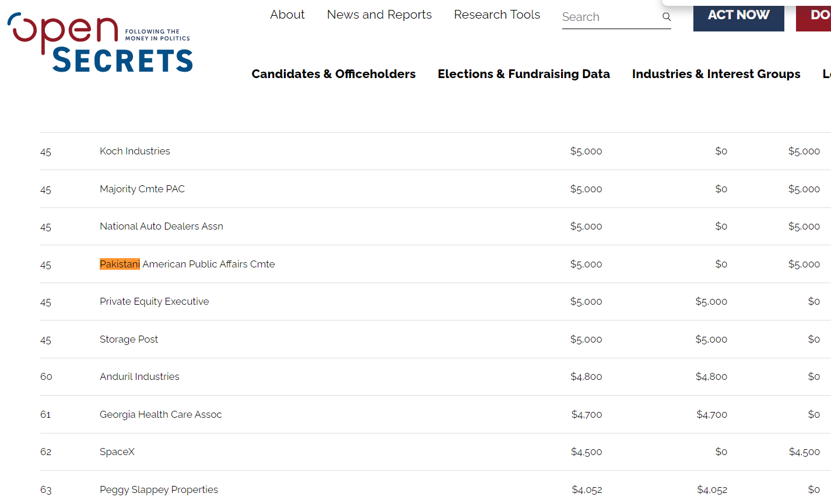Click Storage Post $5,000 individuals cell
The height and width of the screenshot is (504, 831).
tap(711, 339)
